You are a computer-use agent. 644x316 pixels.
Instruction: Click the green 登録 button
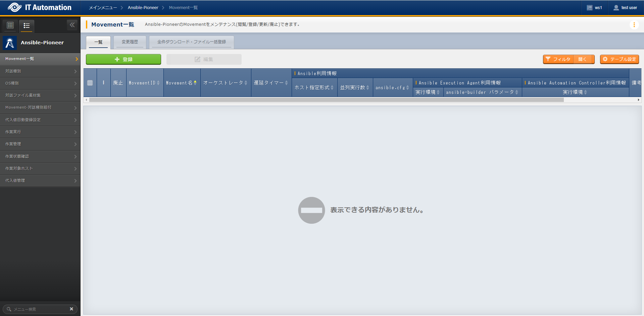pos(123,59)
